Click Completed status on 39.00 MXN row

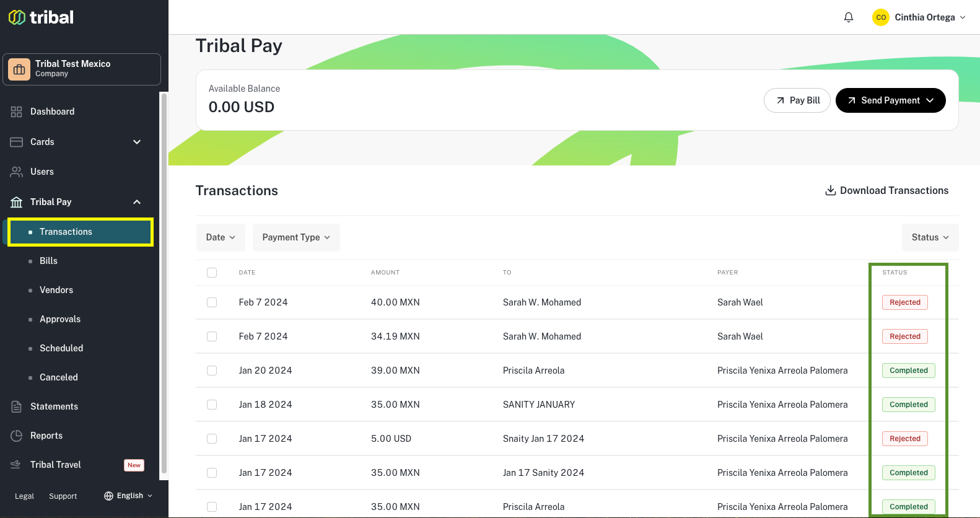pos(909,371)
